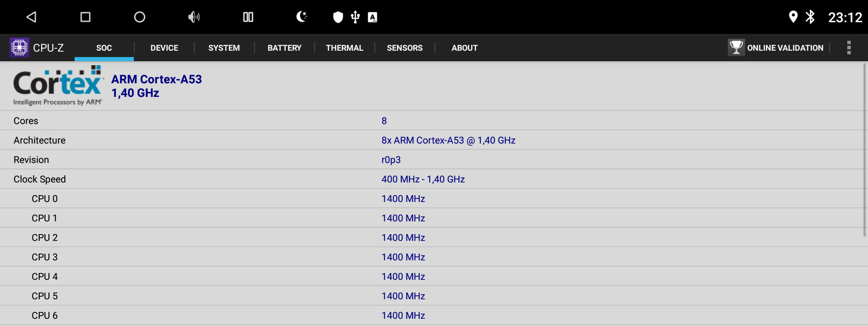Tap the night mode moon icon
This screenshot has width=868, height=326.
[302, 17]
